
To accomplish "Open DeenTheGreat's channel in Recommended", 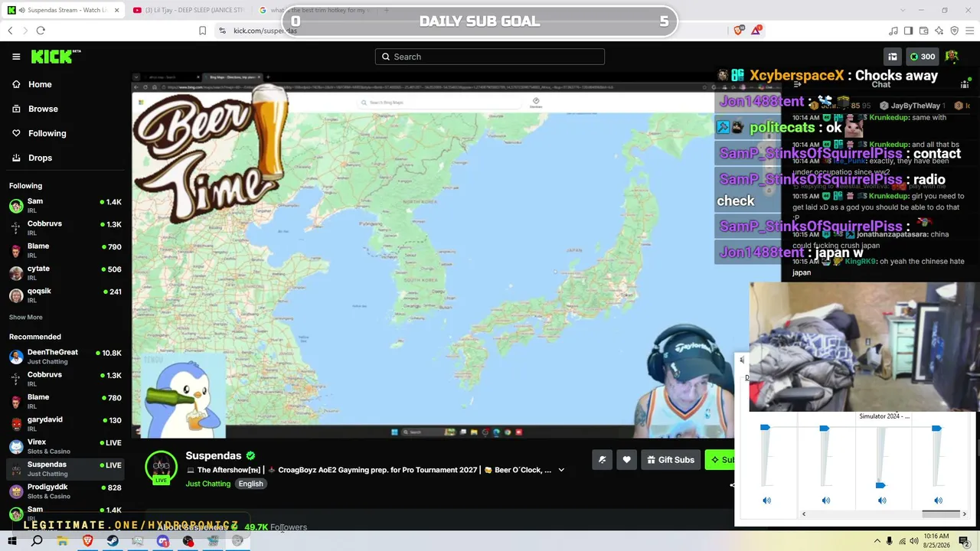I will click(x=65, y=357).
